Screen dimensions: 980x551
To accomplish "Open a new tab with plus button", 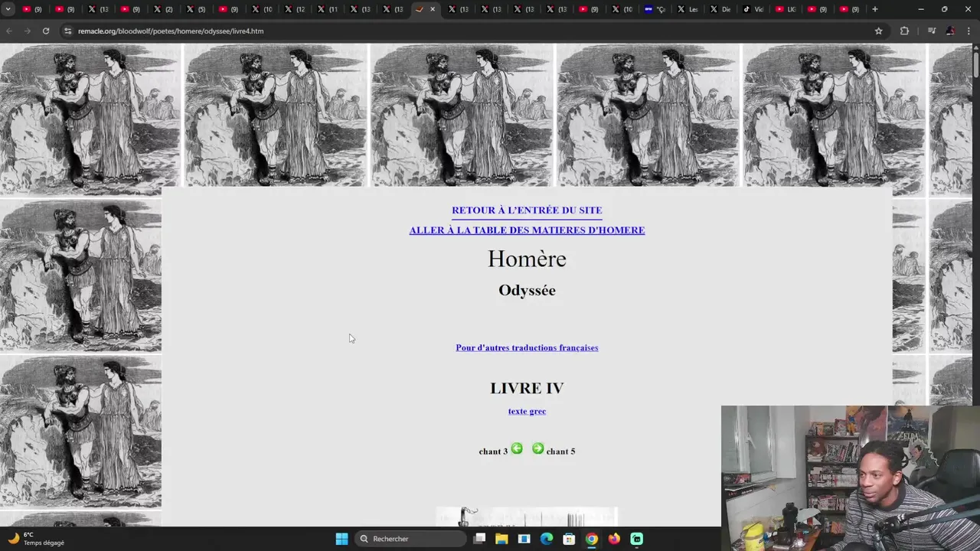I will pyautogui.click(x=874, y=9).
